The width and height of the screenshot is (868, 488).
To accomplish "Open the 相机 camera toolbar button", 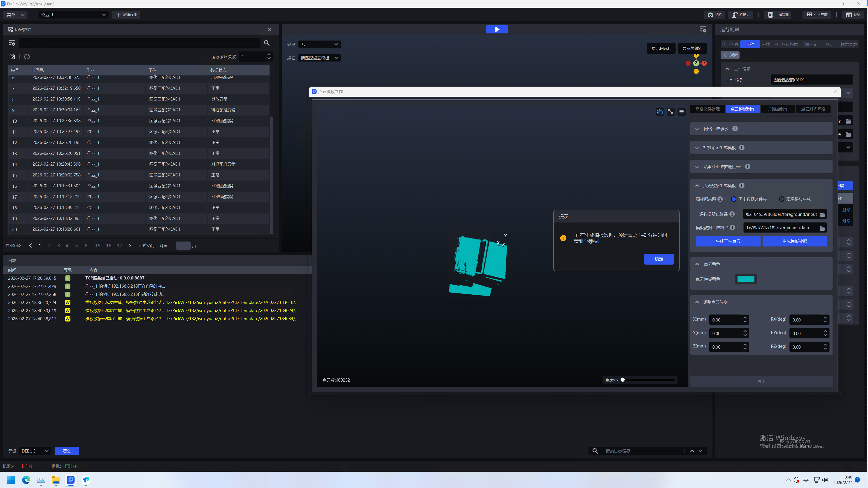I will pyautogui.click(x=714, y=15).
